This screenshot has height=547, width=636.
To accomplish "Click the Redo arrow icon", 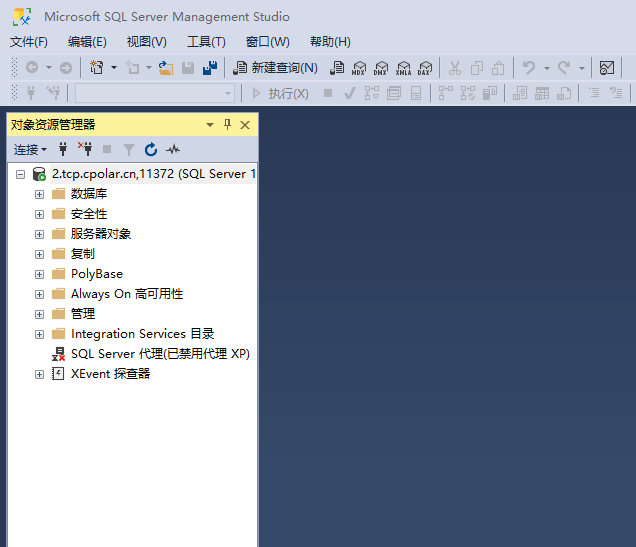I will coord(564,68).
